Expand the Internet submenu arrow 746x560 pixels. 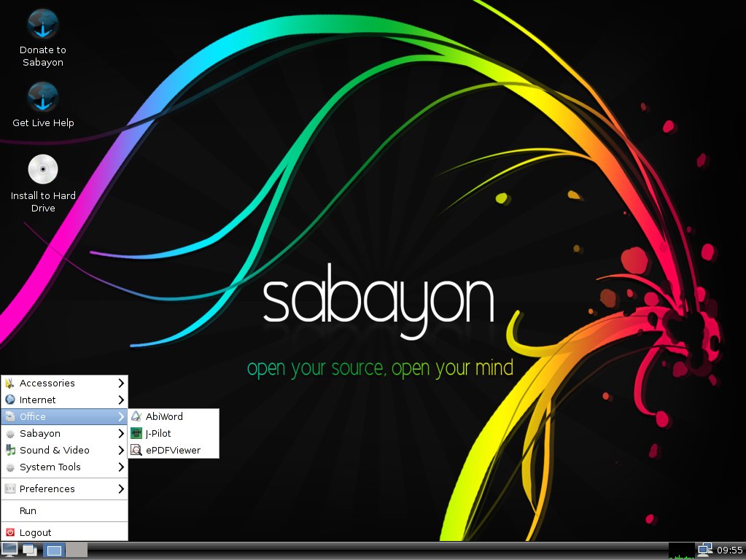point(121,400)
